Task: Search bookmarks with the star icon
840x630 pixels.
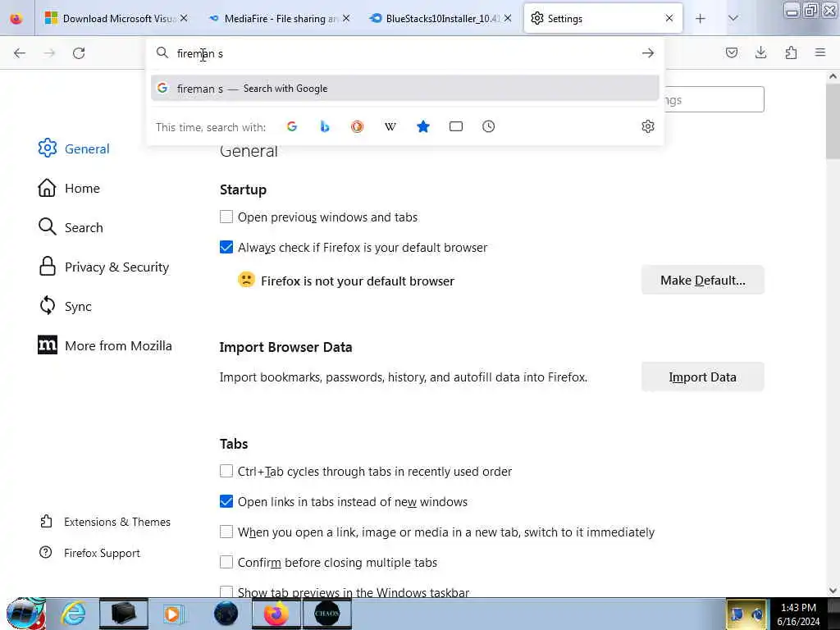Action: tap(423, 126)
